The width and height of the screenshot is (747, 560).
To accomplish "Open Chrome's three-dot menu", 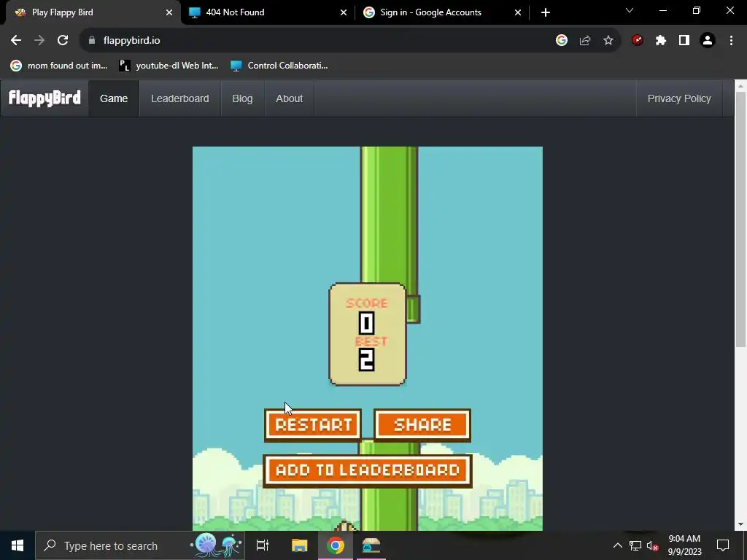I will tap(731, 41).
